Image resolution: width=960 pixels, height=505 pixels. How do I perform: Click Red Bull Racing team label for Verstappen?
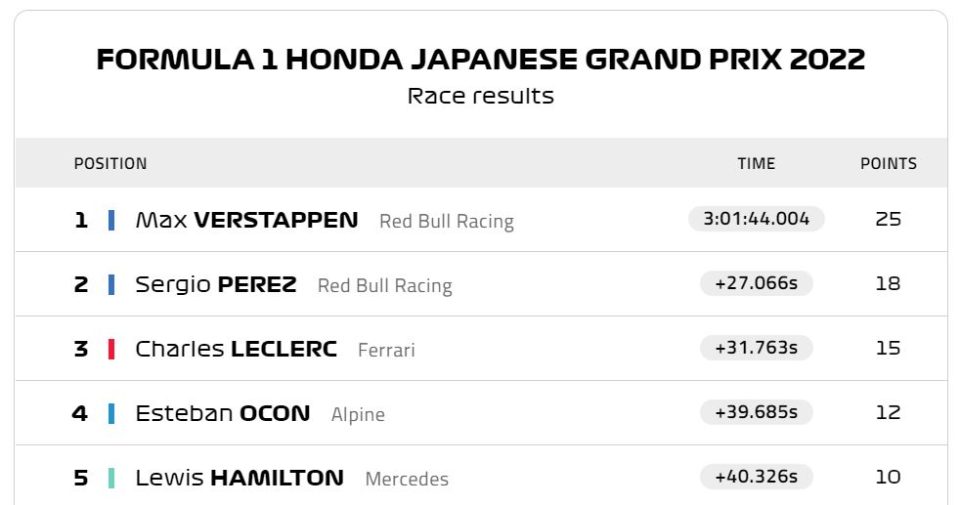(446, 221)
